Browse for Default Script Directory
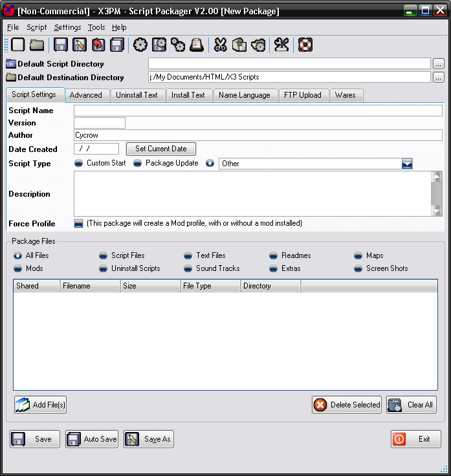 click(439, 64)
